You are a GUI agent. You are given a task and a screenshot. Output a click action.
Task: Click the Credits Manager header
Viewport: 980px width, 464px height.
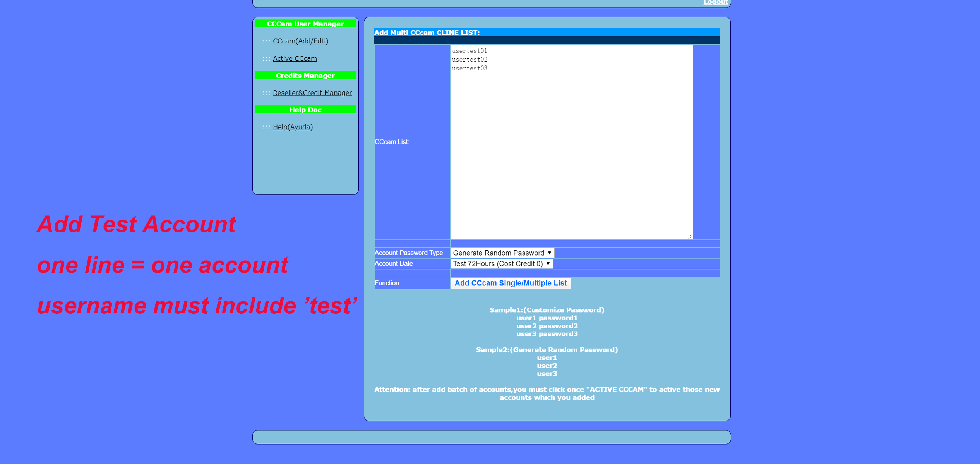(305, 76)
